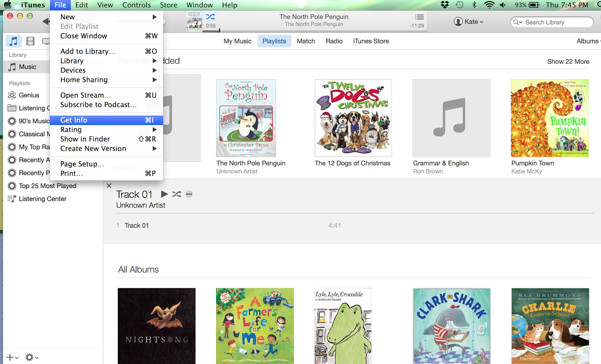Click the Ron Brown artist name
The width and height of the screenshot is (601, 364).
tap(428, 171)
